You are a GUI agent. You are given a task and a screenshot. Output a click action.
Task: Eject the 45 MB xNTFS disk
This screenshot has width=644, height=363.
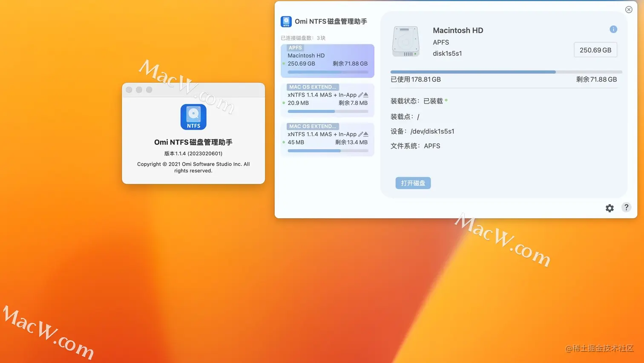(x=366, y=134)
